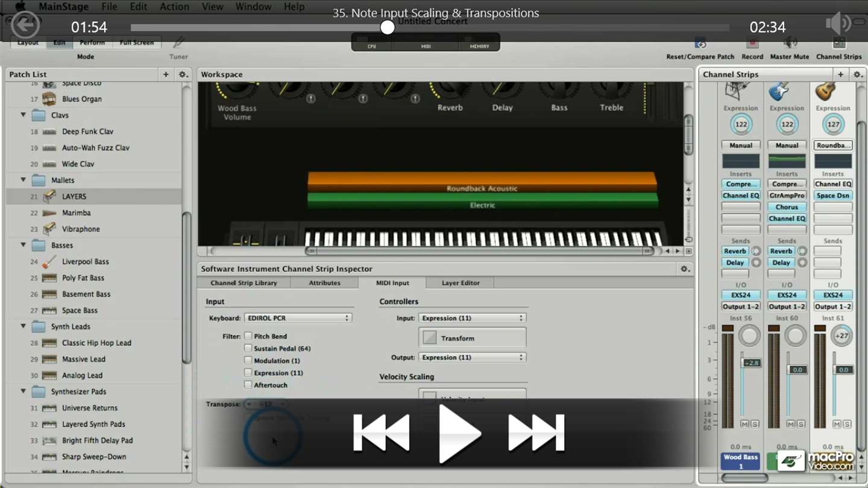
Task: Click the video progress bar handle
Action: pos(388,27)
